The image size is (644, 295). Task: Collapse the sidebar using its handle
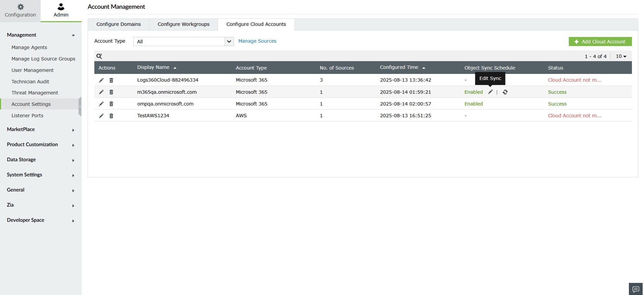point(80,106)
